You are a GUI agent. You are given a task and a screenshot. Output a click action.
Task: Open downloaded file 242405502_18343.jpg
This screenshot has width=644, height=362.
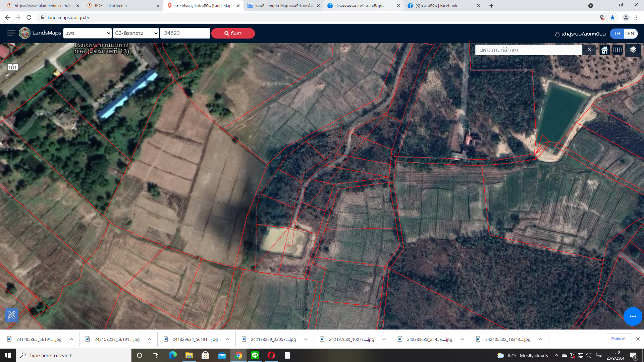click(504, 339)
